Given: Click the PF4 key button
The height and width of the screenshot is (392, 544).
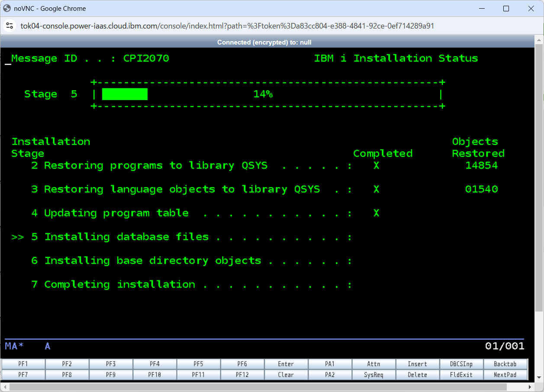Looking at the screenshot, I should click(155, 364).
